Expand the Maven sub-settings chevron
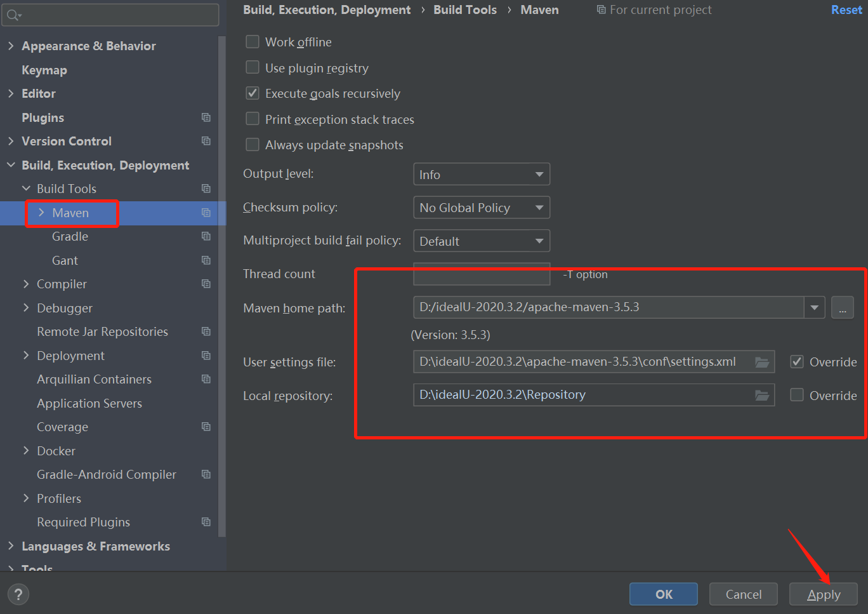 [x=41, y=213]
